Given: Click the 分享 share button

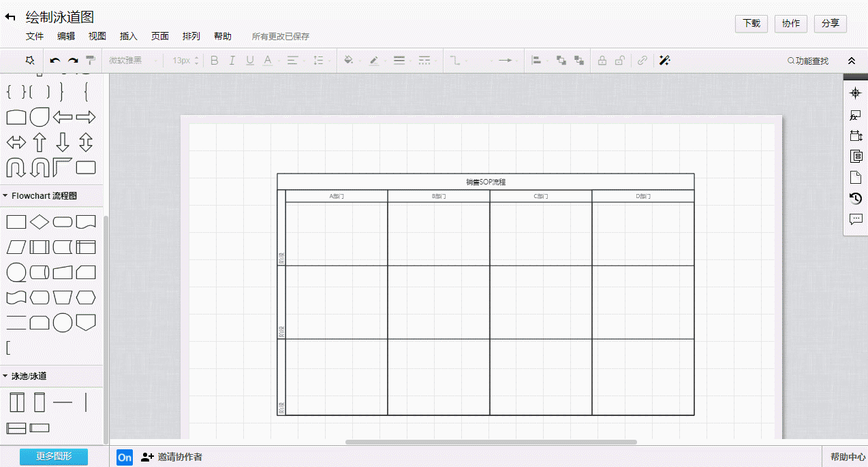Looking at the screenshot, I should pyautogui.click(x=831, y=23).
